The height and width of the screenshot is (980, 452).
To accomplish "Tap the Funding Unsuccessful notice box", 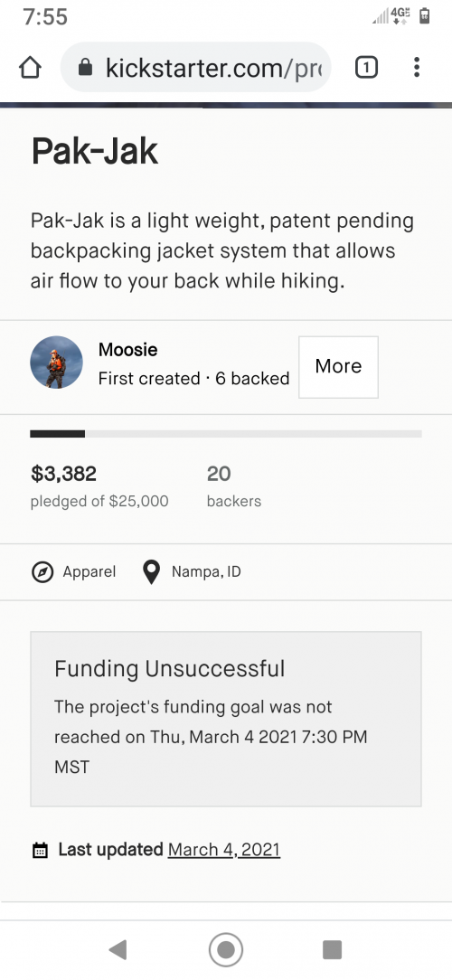I will pos(226,720).
